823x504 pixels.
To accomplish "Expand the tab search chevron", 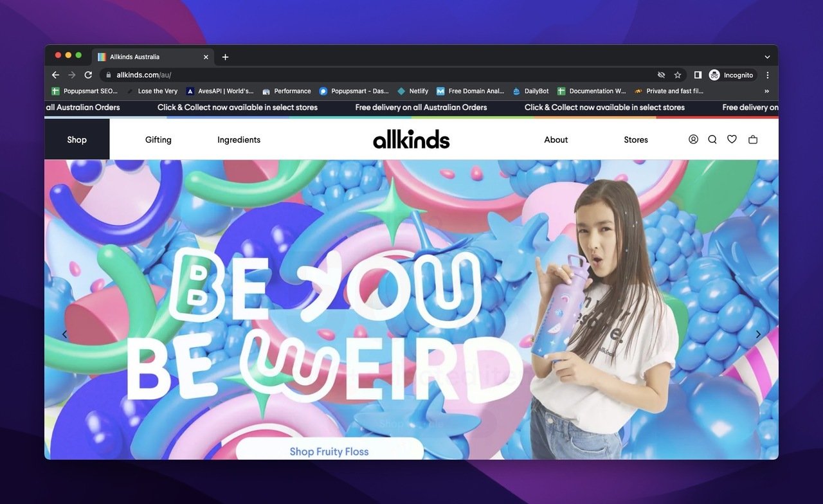I will [x=767, y=57].
